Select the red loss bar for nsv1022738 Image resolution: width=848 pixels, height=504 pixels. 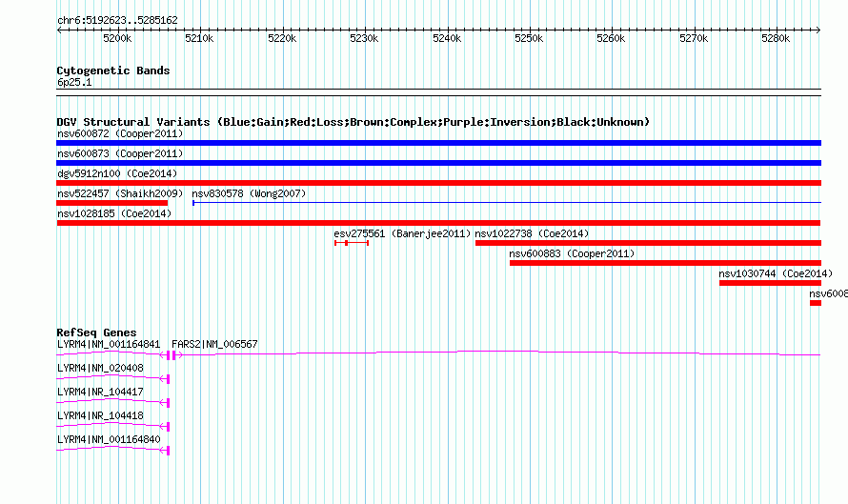pos(649,243)
